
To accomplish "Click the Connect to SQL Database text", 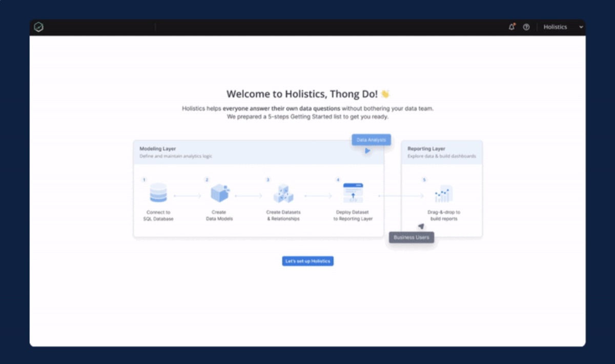I will (158, 216).
